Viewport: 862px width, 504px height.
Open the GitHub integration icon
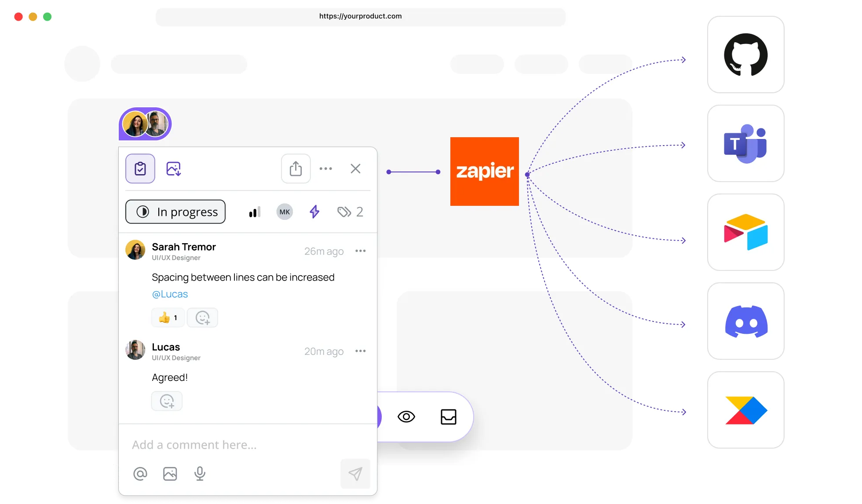745,55
